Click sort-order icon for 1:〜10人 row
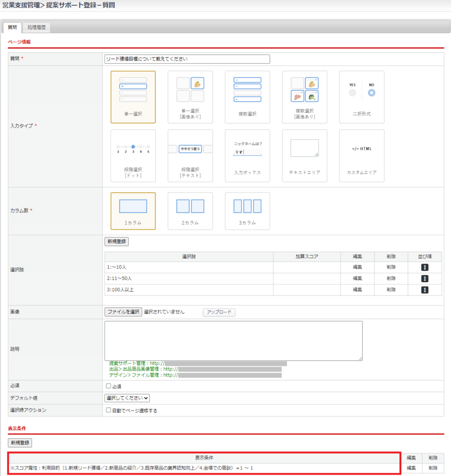 pos(425,267)
